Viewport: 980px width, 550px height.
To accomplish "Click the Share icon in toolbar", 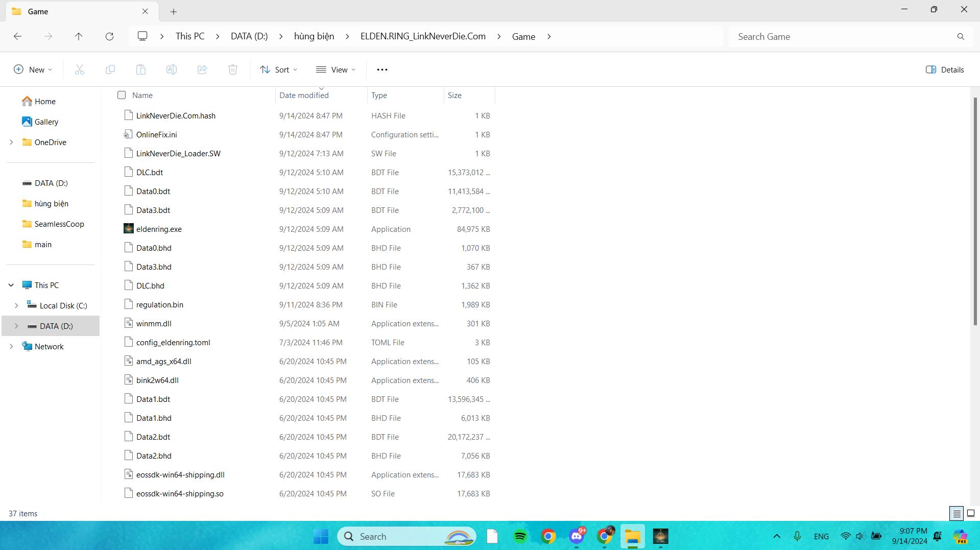I will (x=202, y=69).
